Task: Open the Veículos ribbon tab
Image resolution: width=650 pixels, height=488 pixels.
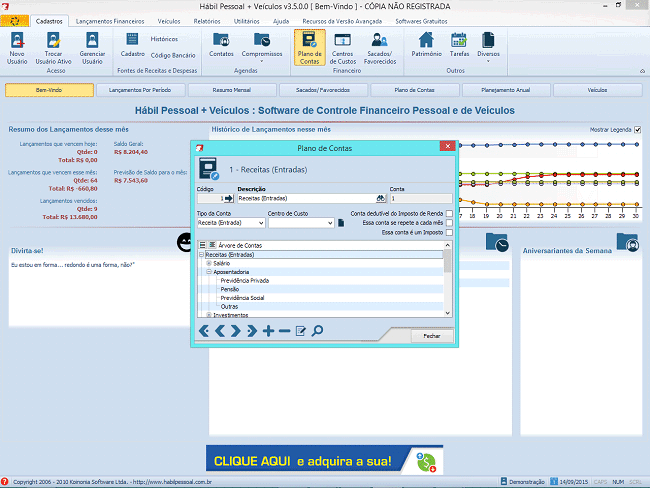Action: pos(169,21)
